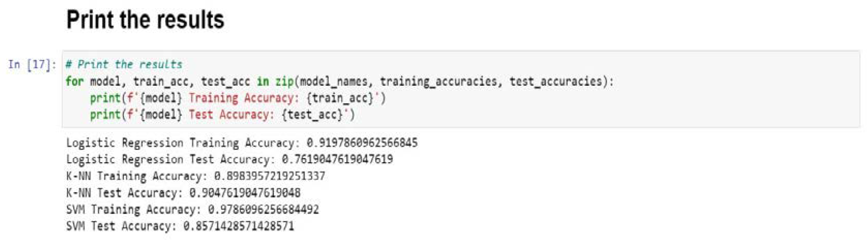Click the first print keyword in the loop
The height and width of the screenshot is (244, 868).
(x=105, y=98)
